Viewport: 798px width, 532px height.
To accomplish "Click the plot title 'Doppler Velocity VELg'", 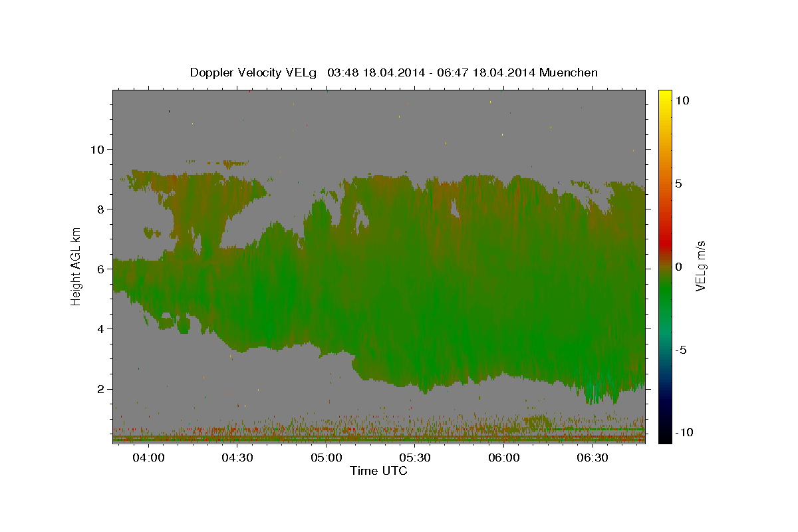I will tap(253, 72).
